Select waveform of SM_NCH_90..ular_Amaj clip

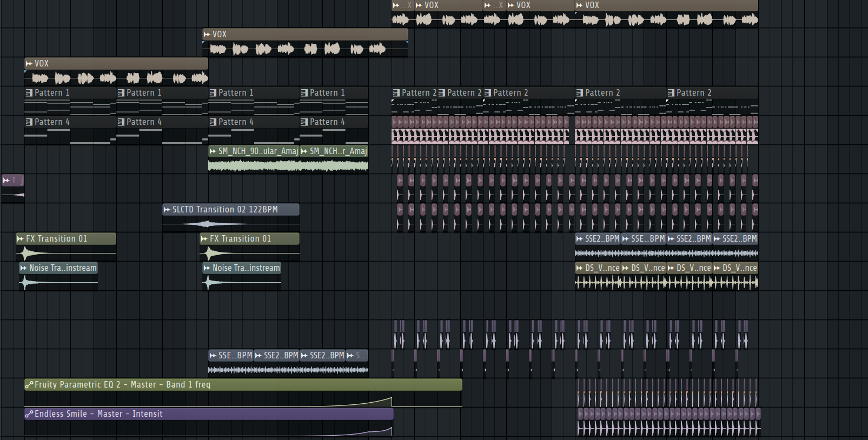[254, 166]
